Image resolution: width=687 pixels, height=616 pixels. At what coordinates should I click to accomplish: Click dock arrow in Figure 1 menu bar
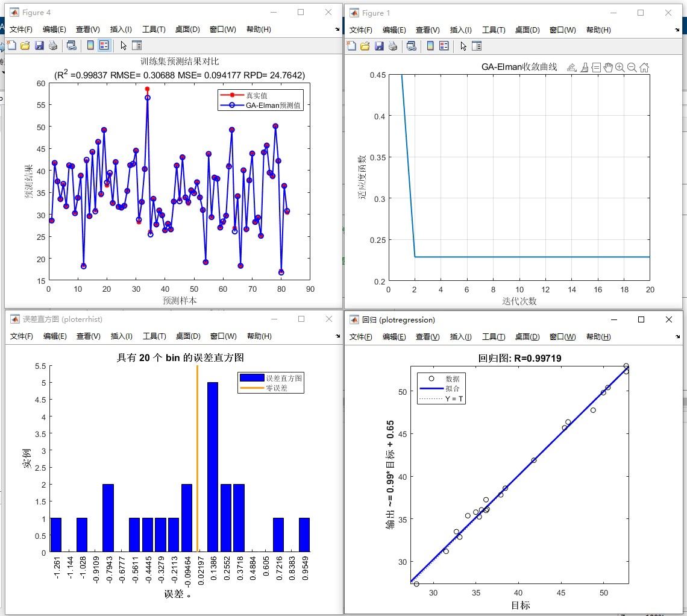click(677, 30)
